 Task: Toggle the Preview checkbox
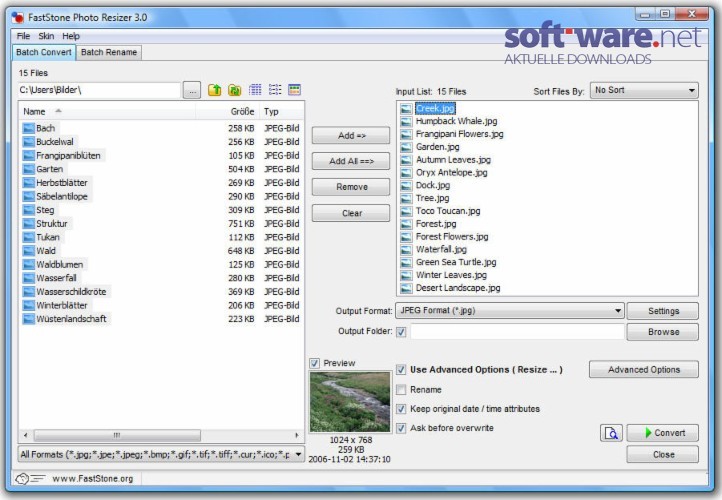pos(314,363)
